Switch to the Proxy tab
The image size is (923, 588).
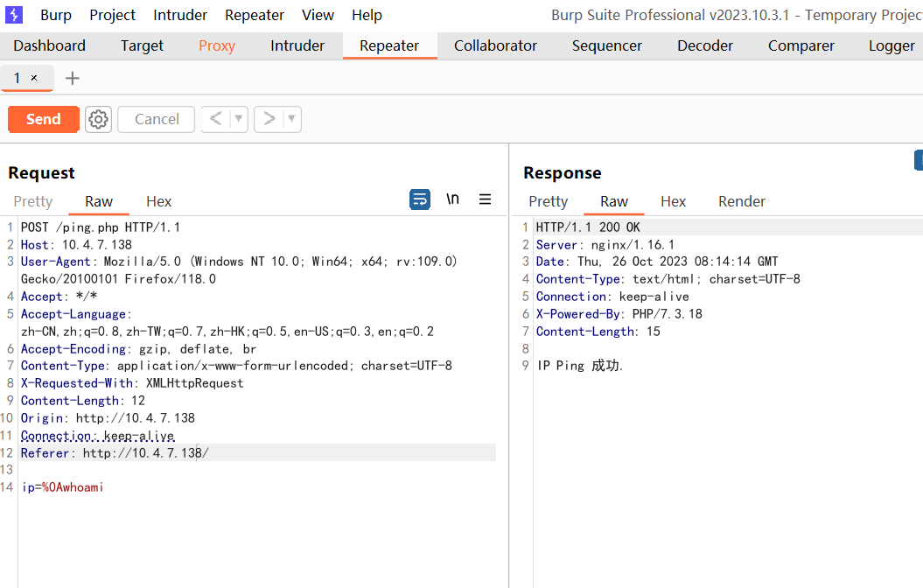click(x=217, y=45)
